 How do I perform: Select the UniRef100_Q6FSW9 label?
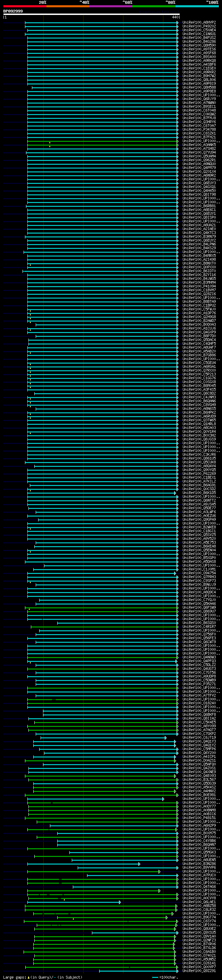[199, 608]
